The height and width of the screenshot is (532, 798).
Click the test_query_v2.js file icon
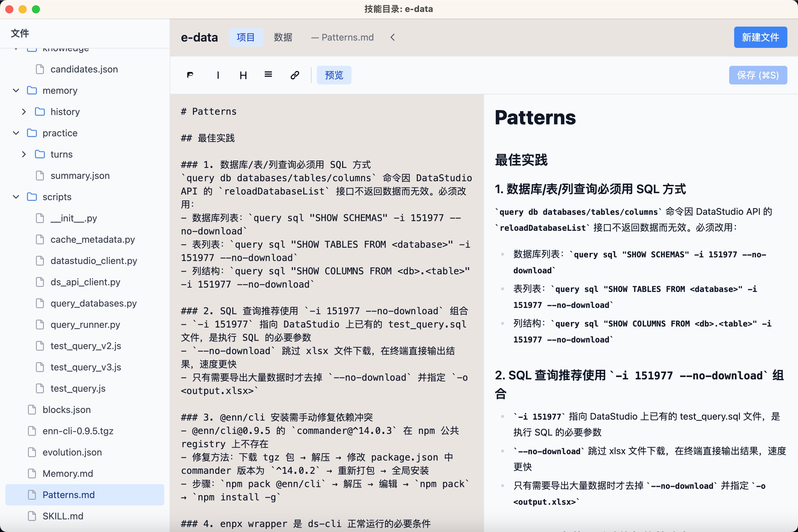pos(40,346)
